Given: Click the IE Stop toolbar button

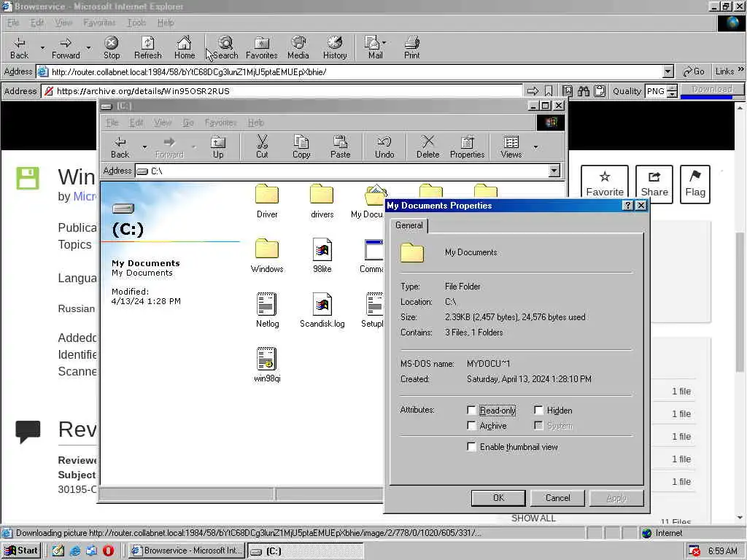Looking at the screenshot, I should [112, 47].
